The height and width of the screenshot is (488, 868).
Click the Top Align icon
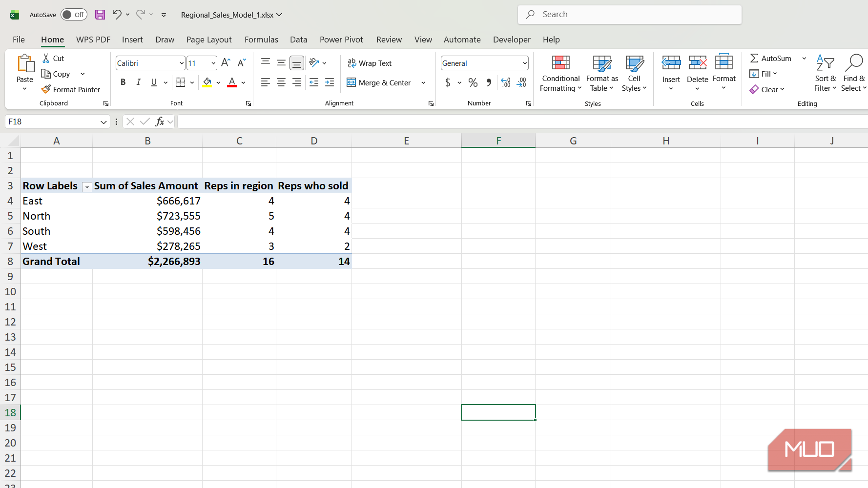pyautogui.click(x=266, y=62)
